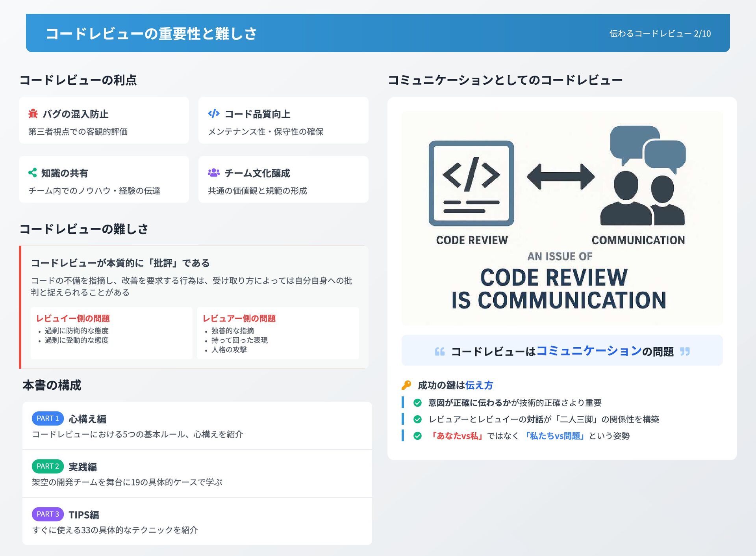
Task: Click the code window illustration graphic
Action: pyautogui.click(x=471, y=183)
